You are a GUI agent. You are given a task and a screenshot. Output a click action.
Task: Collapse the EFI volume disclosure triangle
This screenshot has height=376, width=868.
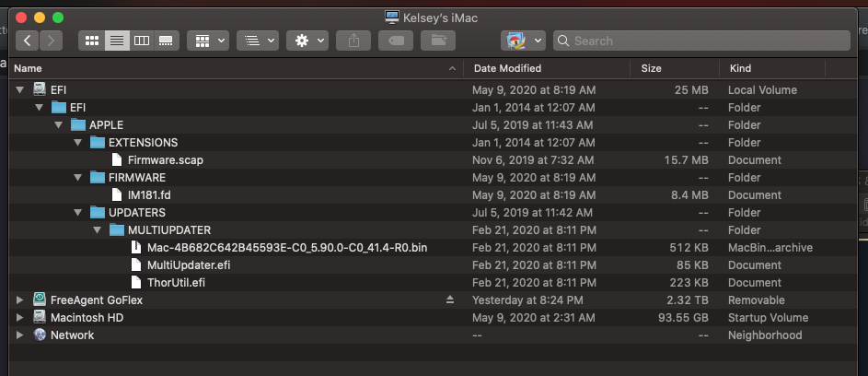click(x=20, y=89)
